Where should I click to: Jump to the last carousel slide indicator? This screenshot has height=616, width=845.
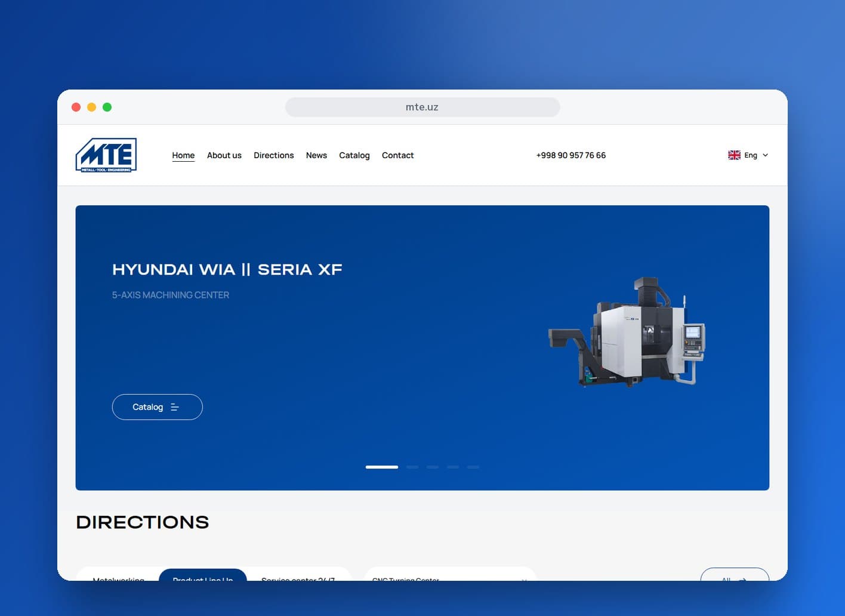[x=473, y=467]
